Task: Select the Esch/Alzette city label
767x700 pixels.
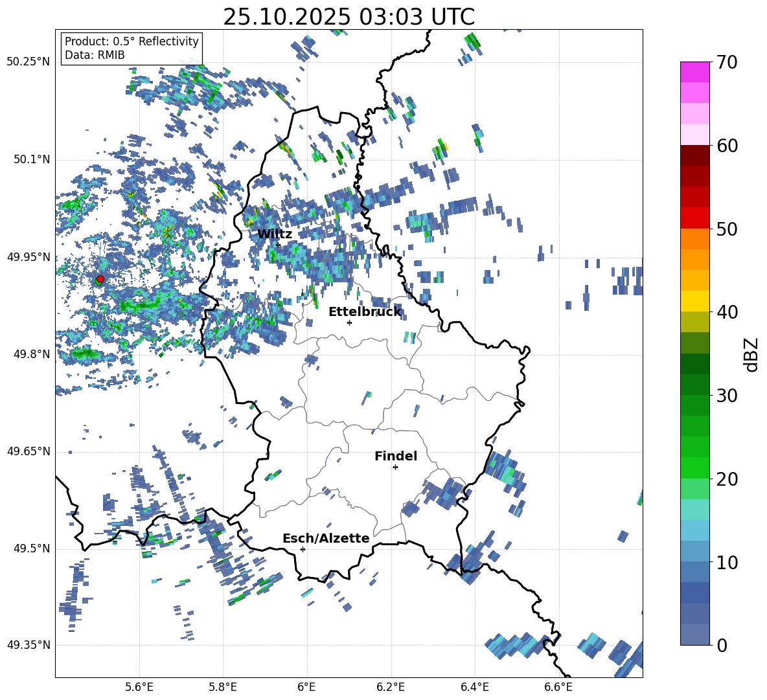Action: tap(326, 538)
